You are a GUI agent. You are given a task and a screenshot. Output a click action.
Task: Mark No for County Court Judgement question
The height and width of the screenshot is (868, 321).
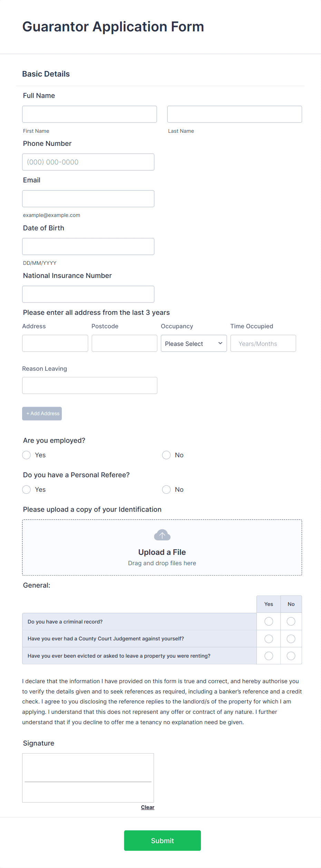(291, 638)
